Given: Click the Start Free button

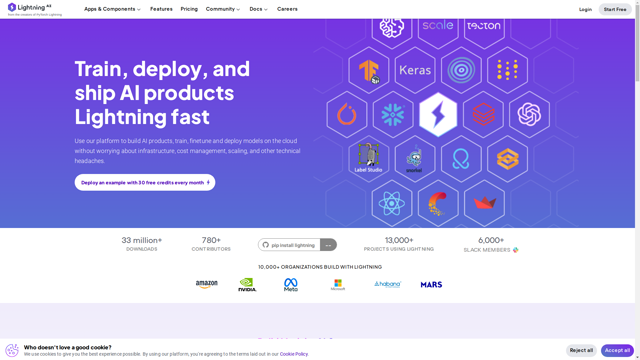Looking at the screenshot, I should [x=615, y=9].
